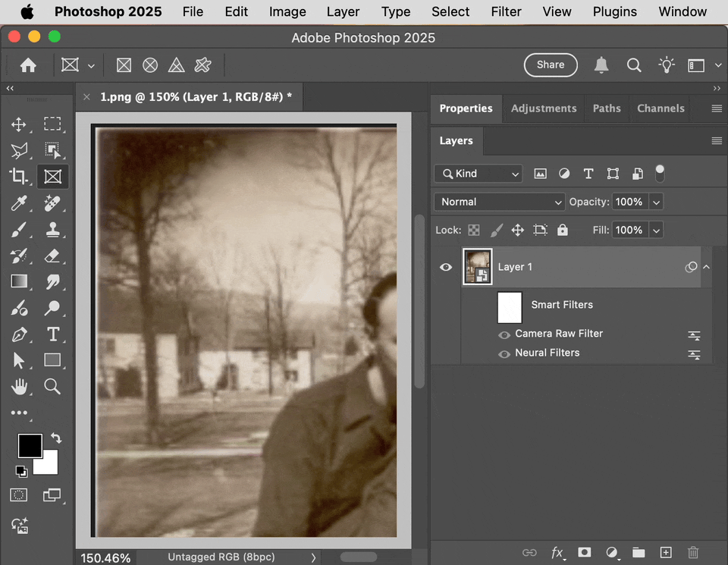The height and width of the screenshot is (565, 728).
Task: Toggle Camera Raw Filter visibility
Action: click(x=504, y=334)
